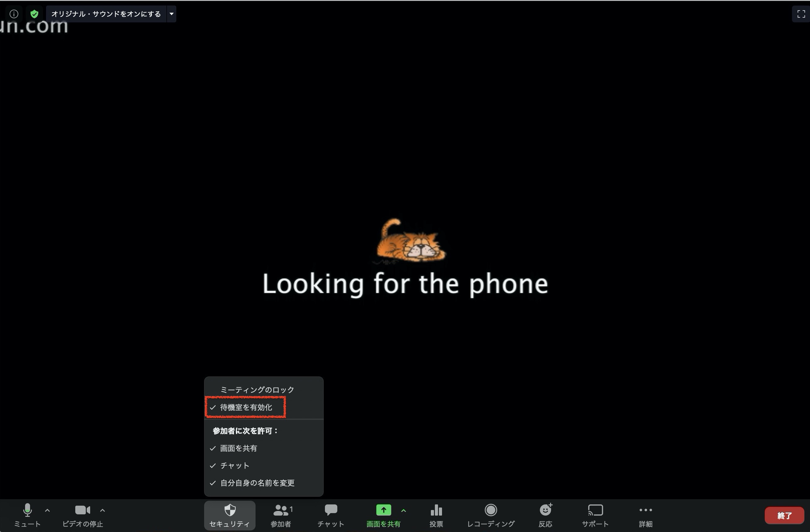Image resolution: width=810 pixels, height=532 pixels.
Task: Open original sound dropdown arrow
Action: [x=172, y=14]
